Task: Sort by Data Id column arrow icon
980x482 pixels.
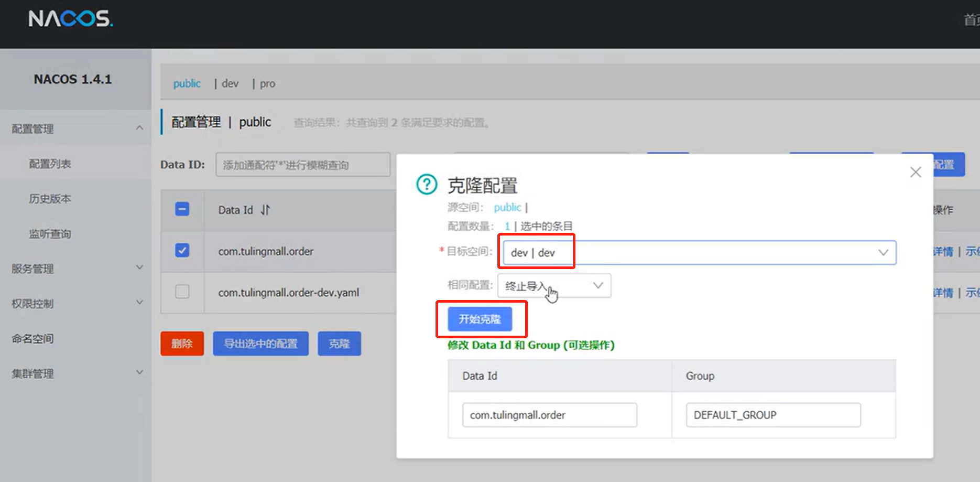Action: point(266,210)
